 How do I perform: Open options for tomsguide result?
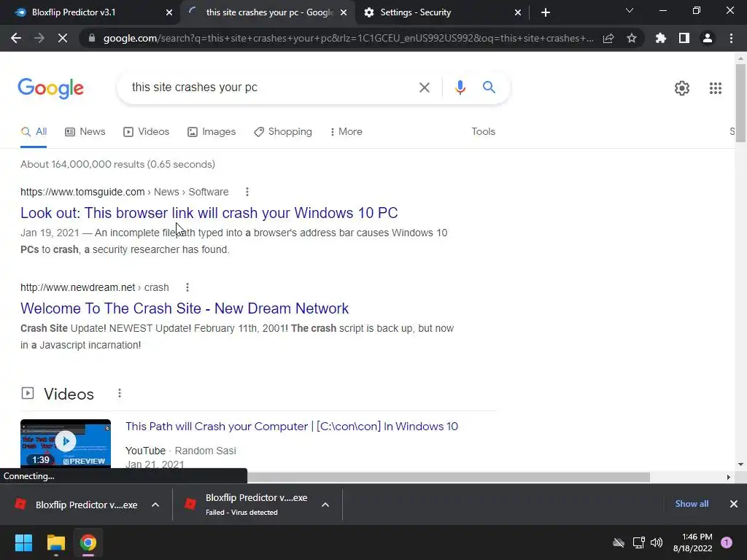tap(247, 192)
